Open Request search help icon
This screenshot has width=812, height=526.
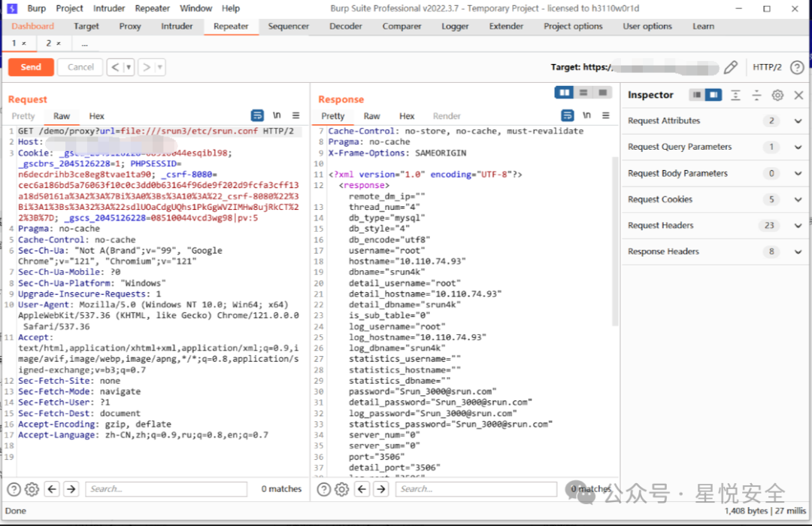(x=14, y=489)
